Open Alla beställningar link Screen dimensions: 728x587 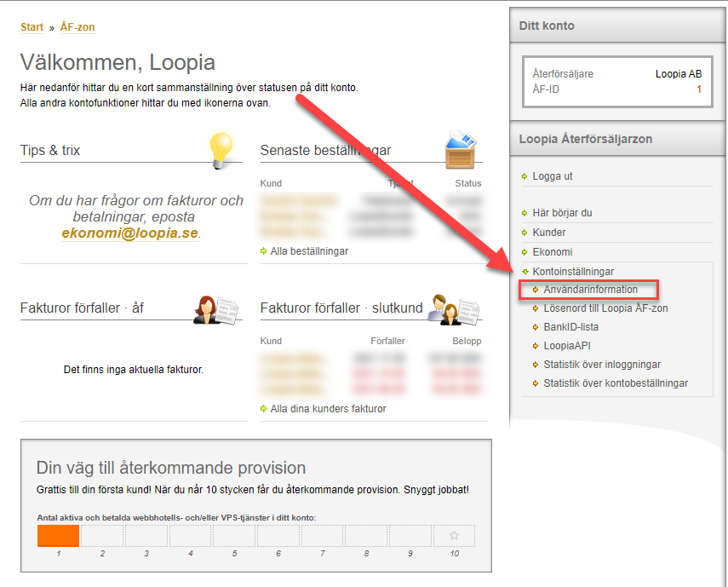309,251
